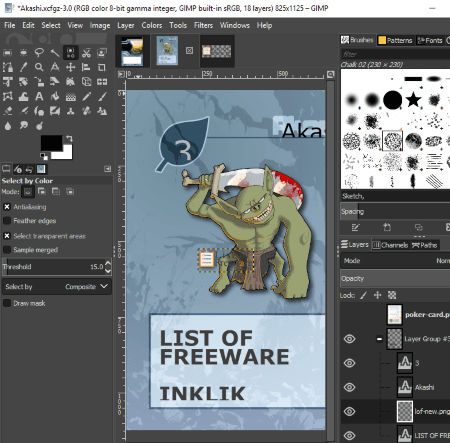This screenshot has height=443, width=450.
Task: Select the Blur/Sharpen droplet tool
Action: (7, 126)
